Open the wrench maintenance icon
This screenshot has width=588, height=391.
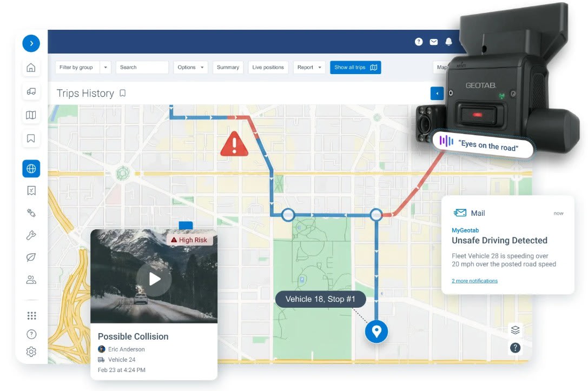click(x=31, y=235)
